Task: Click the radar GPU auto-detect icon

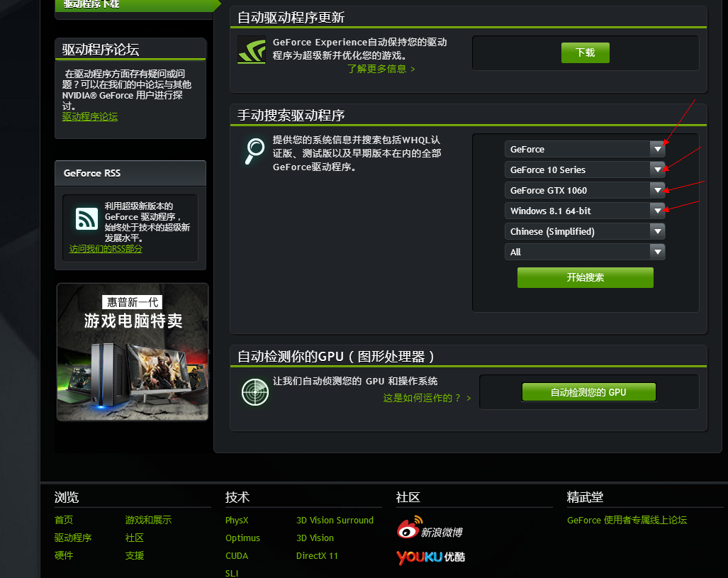Action: tap(255, 391)
